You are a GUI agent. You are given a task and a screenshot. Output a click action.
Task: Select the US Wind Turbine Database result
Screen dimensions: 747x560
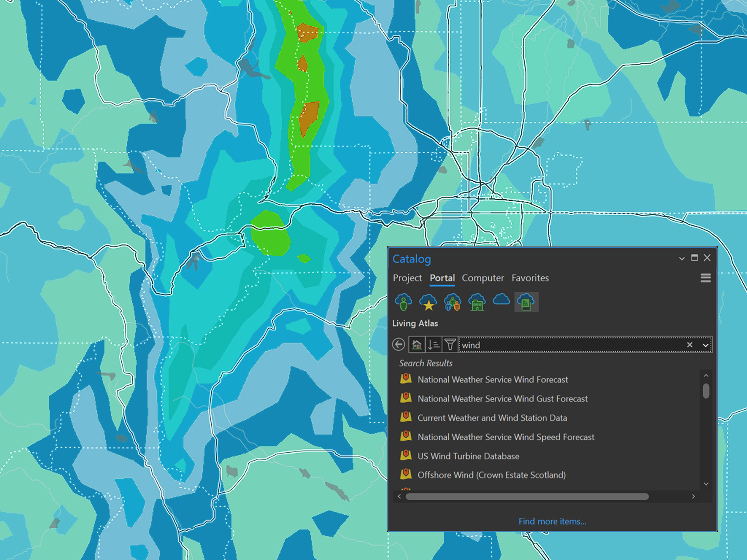(x=468, y=456)
